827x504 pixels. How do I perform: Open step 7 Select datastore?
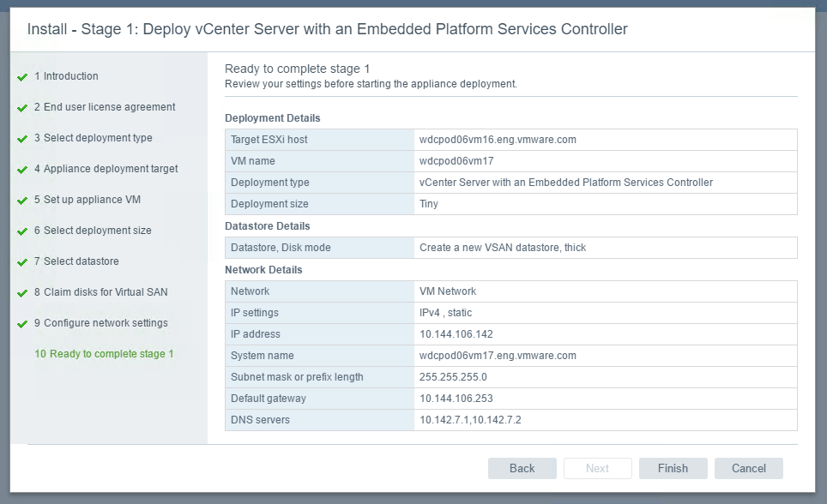point(76,261)
